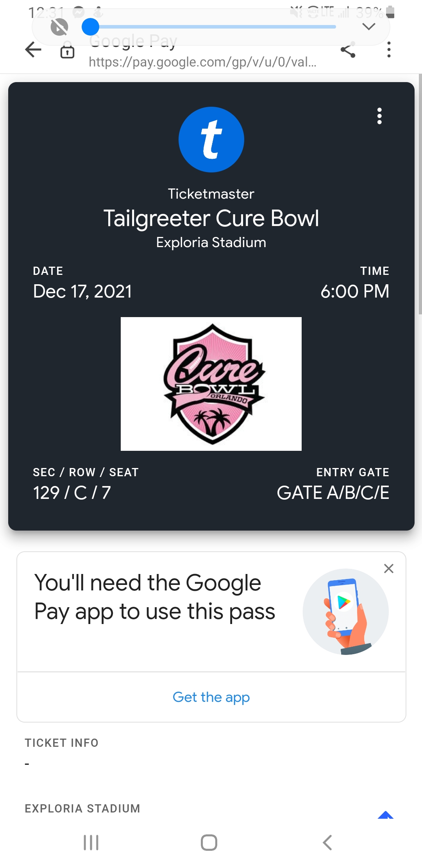Tap the Exploria Stadium section header
Image resolution: width=422 pixels, height=868 pixels.
click(82, 809)
